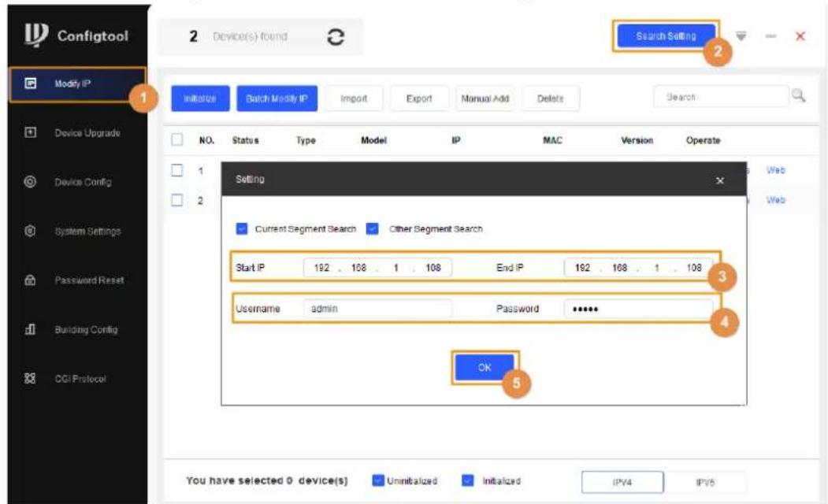Click the Version column header
This screenshot has width=828, height=504.
[637, 140]
